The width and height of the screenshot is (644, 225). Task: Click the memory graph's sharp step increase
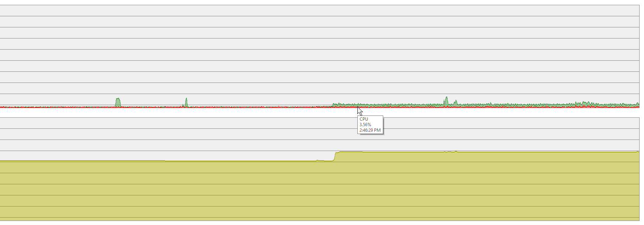(x=335, y=156)
